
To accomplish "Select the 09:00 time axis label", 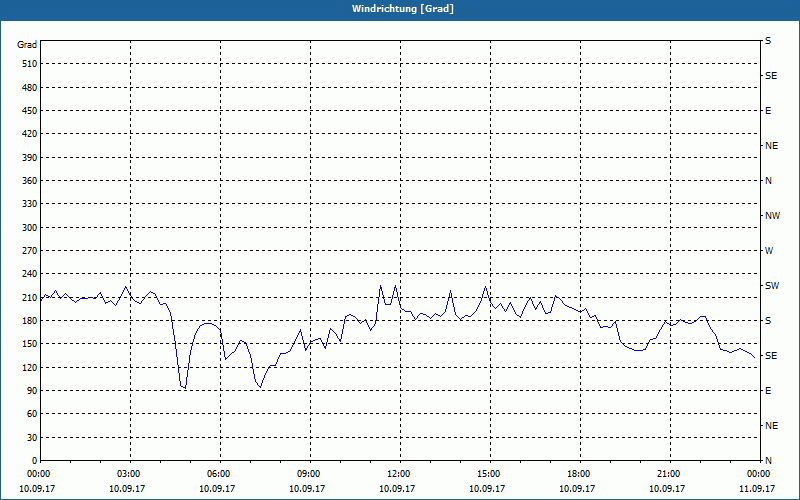I will pyautogui.click(x=309, y=474).
